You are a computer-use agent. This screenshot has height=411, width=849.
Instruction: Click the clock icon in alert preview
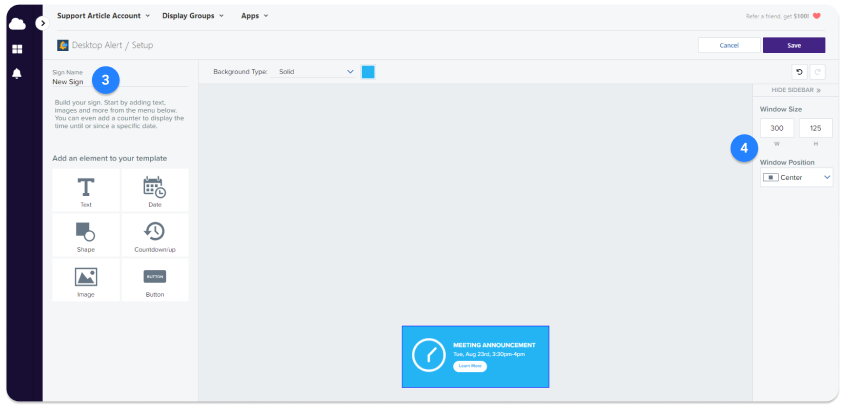click(x=428, y=355)
